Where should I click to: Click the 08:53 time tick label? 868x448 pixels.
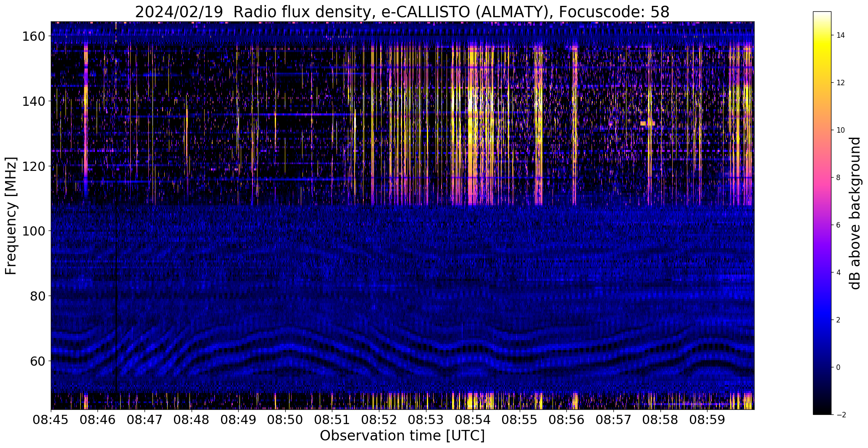426,420
